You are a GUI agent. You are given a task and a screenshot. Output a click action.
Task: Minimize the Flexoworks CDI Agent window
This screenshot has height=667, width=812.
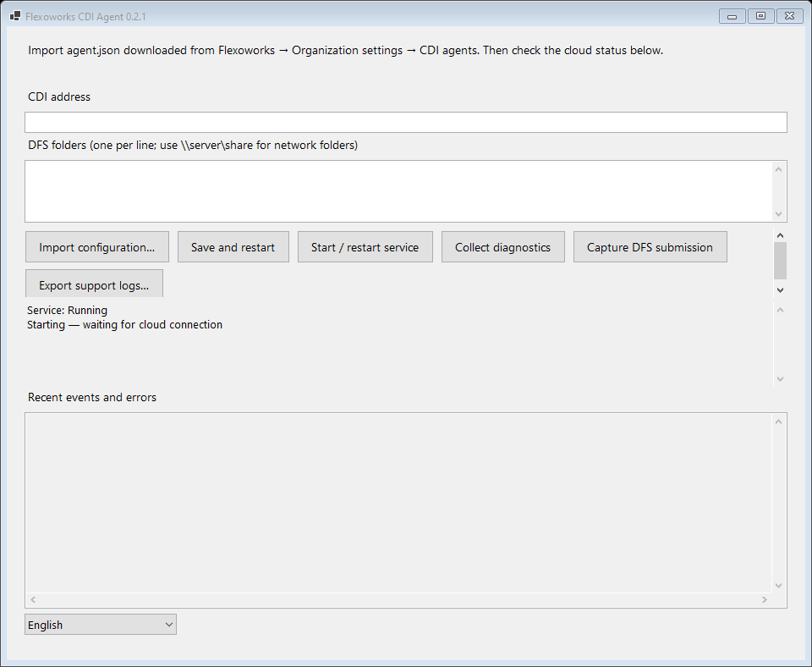pos(732,16)
